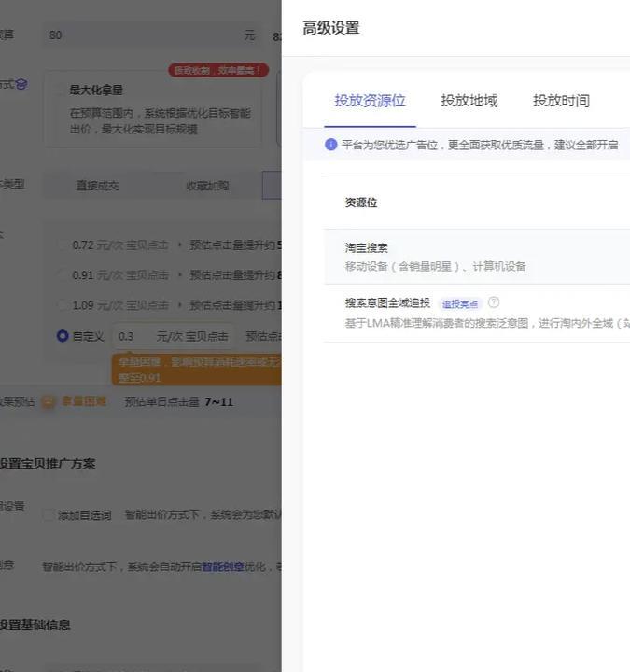The width and height of the screenshot is (630, 672).
Task: Open the 投放时间 tab
Action: (x=561, y=101)
